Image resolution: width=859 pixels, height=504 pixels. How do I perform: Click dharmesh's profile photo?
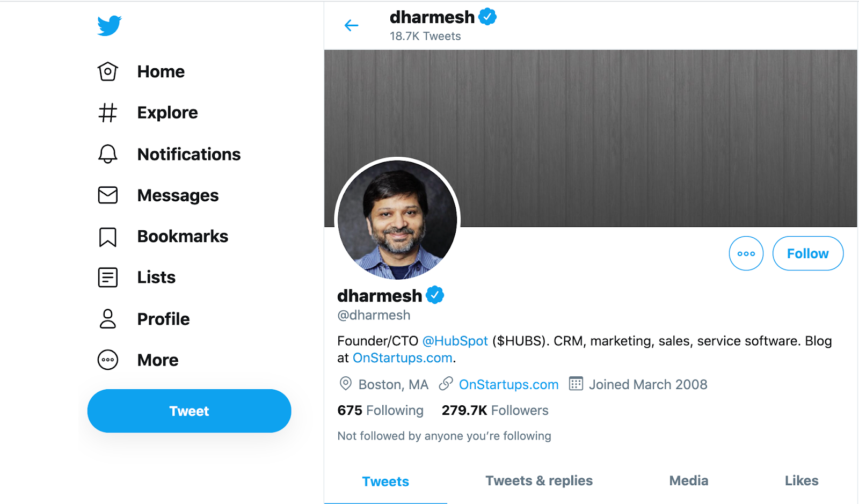[x=397, y=219]
